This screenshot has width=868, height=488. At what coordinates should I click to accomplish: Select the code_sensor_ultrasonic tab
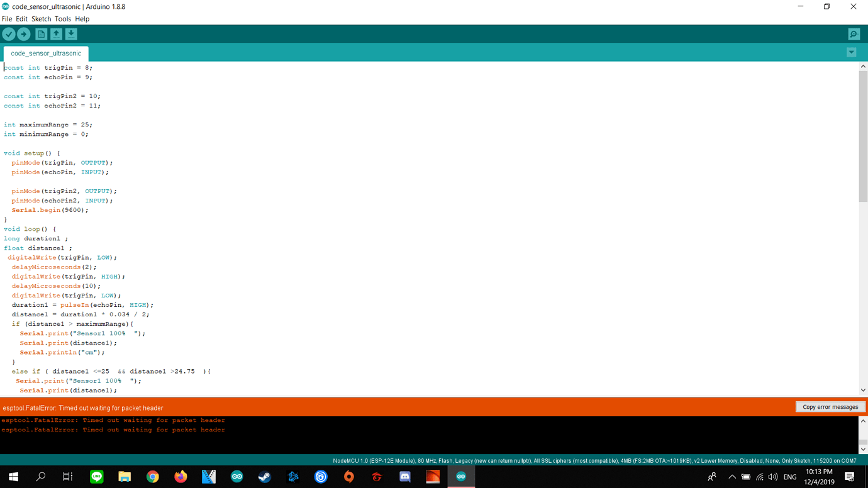coord(46,53)
